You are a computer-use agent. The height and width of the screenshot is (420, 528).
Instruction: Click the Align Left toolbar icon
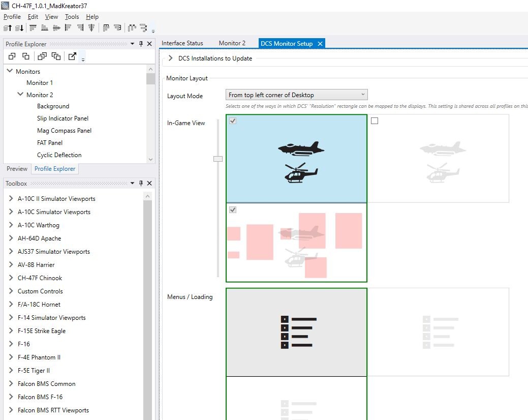(x=68, y=27)
